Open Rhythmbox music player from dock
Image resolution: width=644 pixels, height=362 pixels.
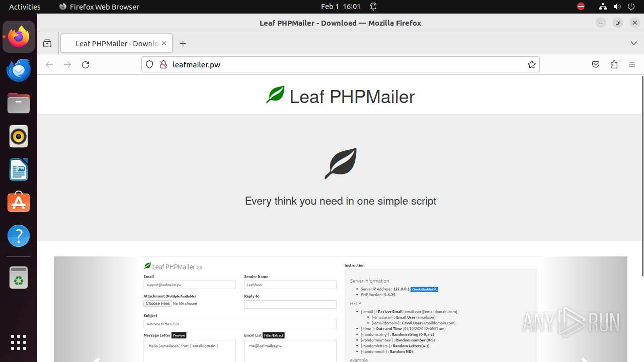pyautogui.click(x=19, y=136)
